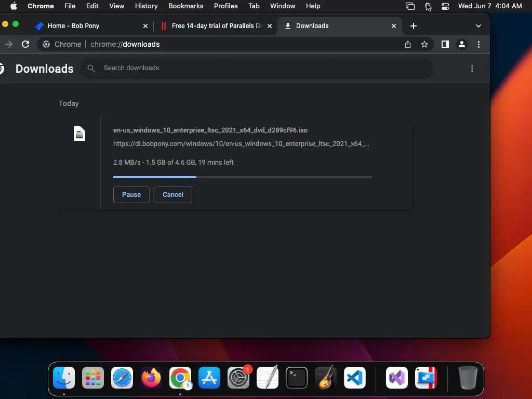Pause the Windows 10 ISO download
532x399 pixels.
(x=131, y=195)
